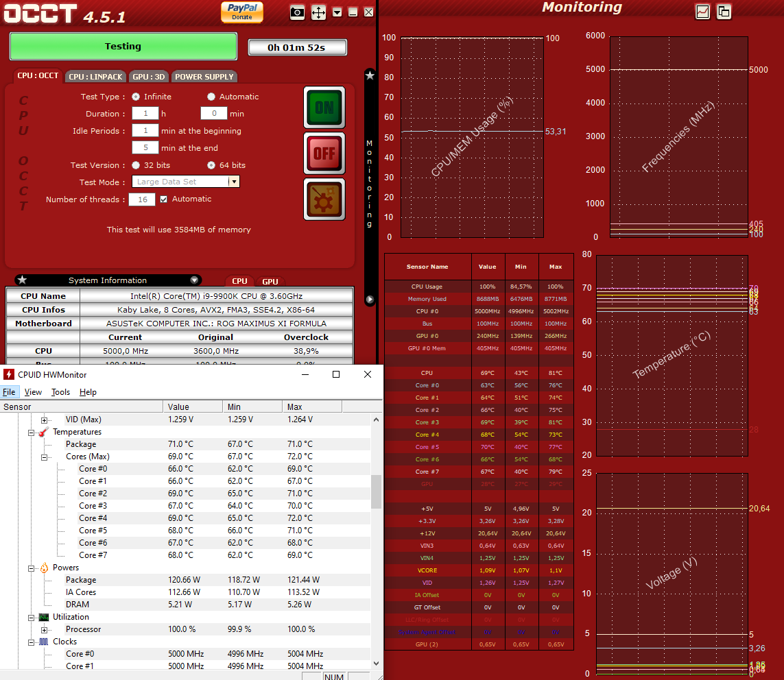Image resolution: width=784 pixels, height=680 pixels.
Task: Click the star icon above Monitoring strip
Action: (370, 75)
